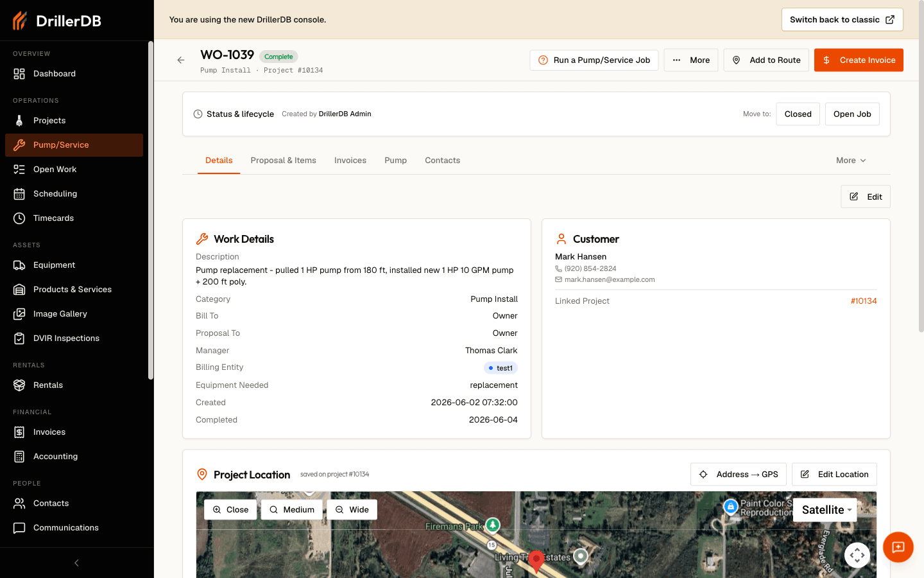Click Add to Route button
This screenshot has width=924, height=578.
tap(766, 60)
